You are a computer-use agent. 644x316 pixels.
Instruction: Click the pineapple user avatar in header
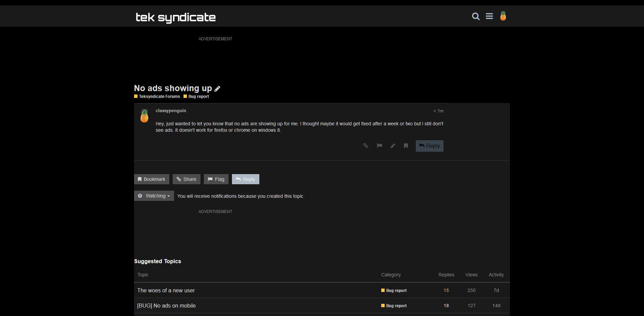pos(503,16)
